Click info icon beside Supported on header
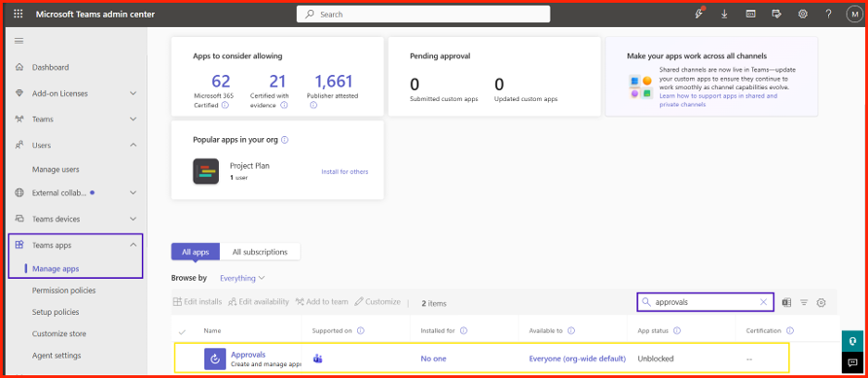The height and width of the screenshot is (378, 868). click(x=361, y=331)
